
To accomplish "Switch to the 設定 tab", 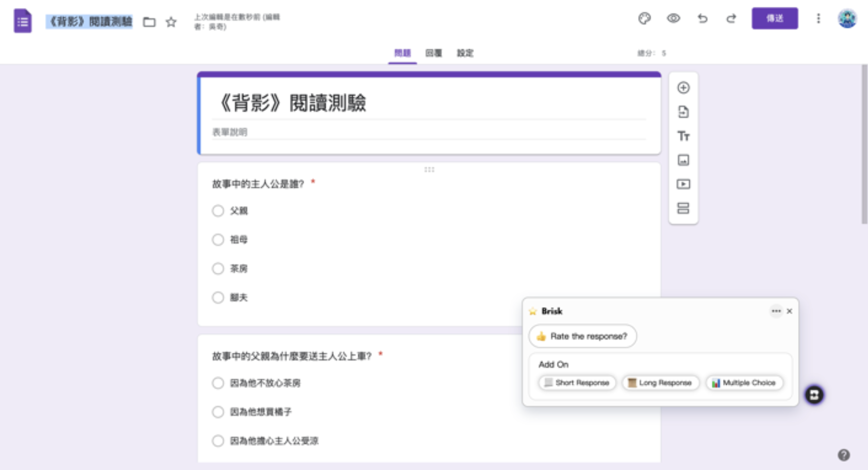I will pyautogui.click(x=465, y=53).
